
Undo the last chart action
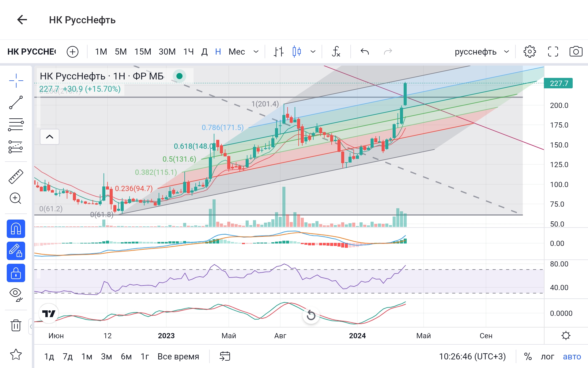[x=365, y=52]
